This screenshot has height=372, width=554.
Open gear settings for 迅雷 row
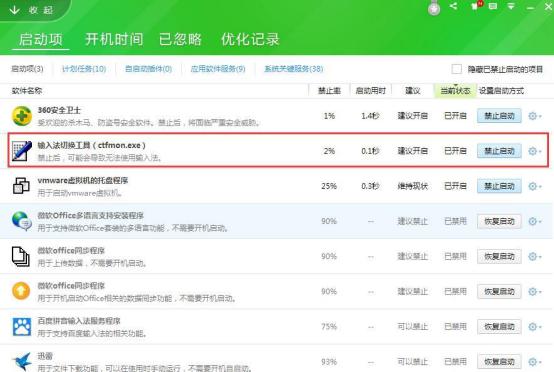coord(535,361)
